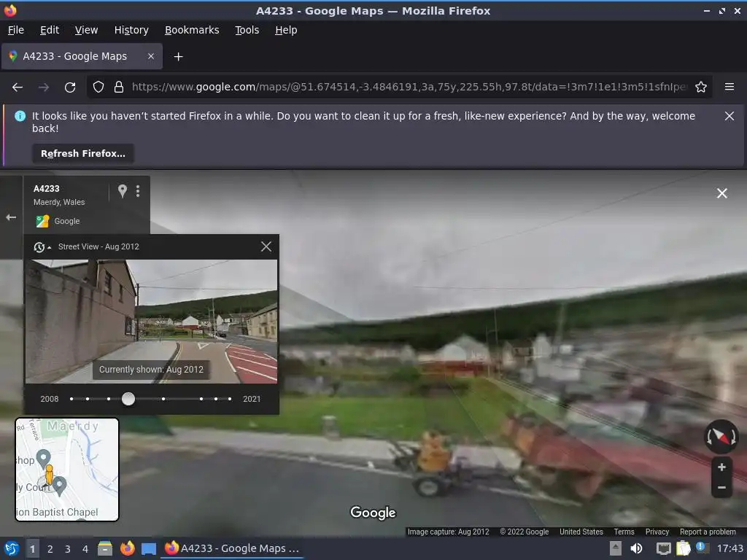Viewport: 747px width, 560px height.
Task: Open the View menu
Action: pyautogui.click(x=86, y=30)
